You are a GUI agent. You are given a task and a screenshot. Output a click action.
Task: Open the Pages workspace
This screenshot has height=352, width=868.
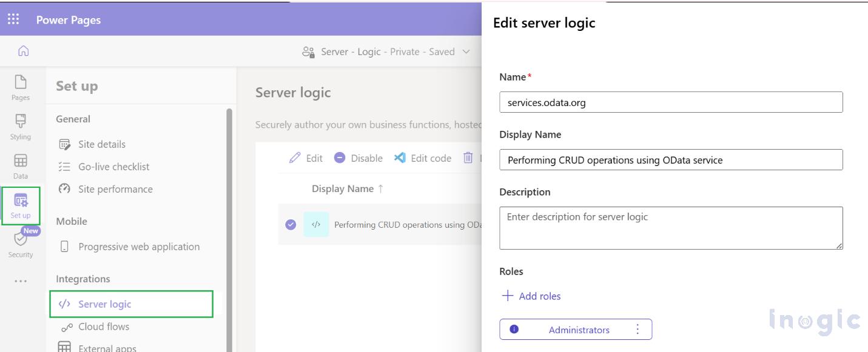tap(21, 88)
